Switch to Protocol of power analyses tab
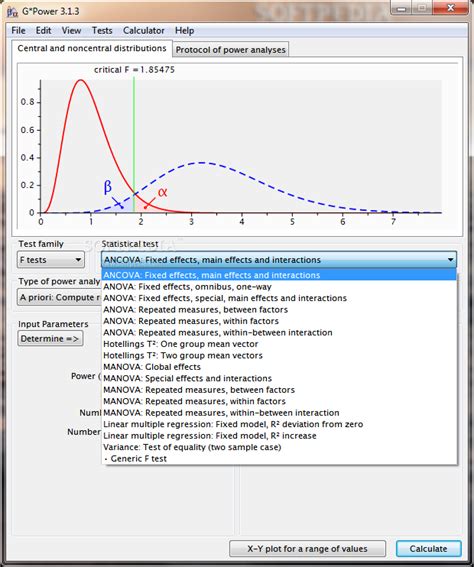Image resolution: width=474 pixels, height=567 pixels. tap(231, 50)
